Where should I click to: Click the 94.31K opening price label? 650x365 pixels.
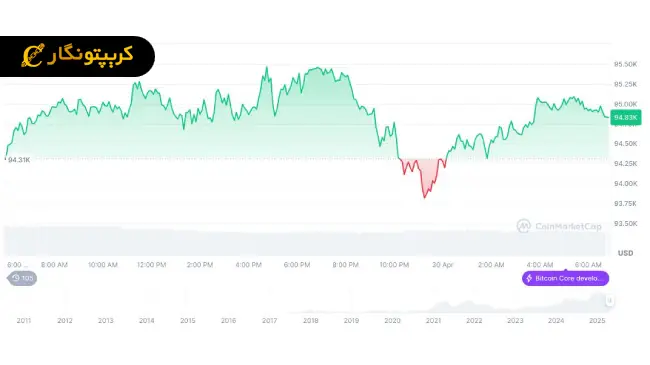19,160
